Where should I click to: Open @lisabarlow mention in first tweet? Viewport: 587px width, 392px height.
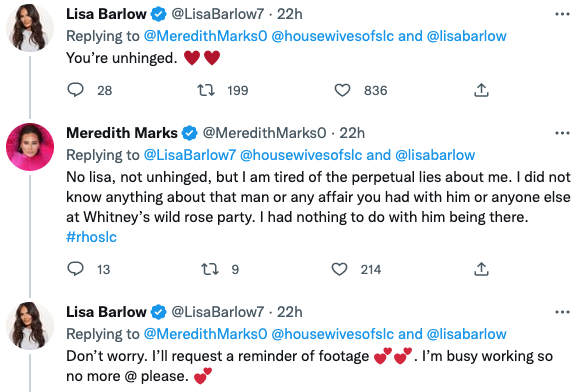click(x=466, y=36)
